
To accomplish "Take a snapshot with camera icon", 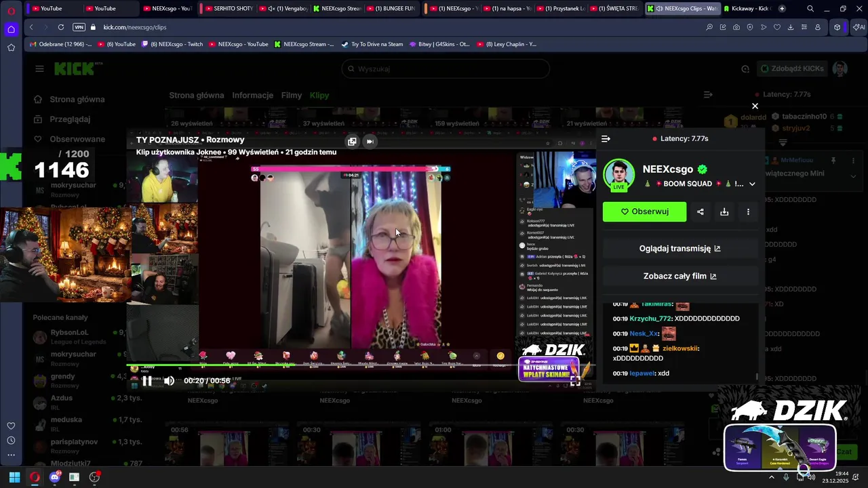I will 736,27.
